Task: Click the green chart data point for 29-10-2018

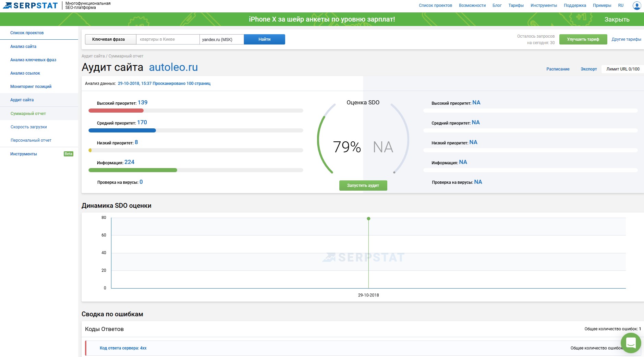Action: pos(368,218)
